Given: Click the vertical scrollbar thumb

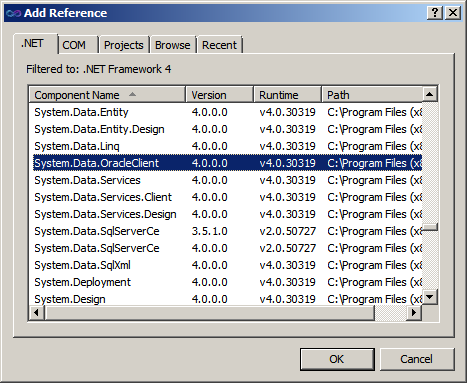Looking at the screenshot, I should coord(430,227).
